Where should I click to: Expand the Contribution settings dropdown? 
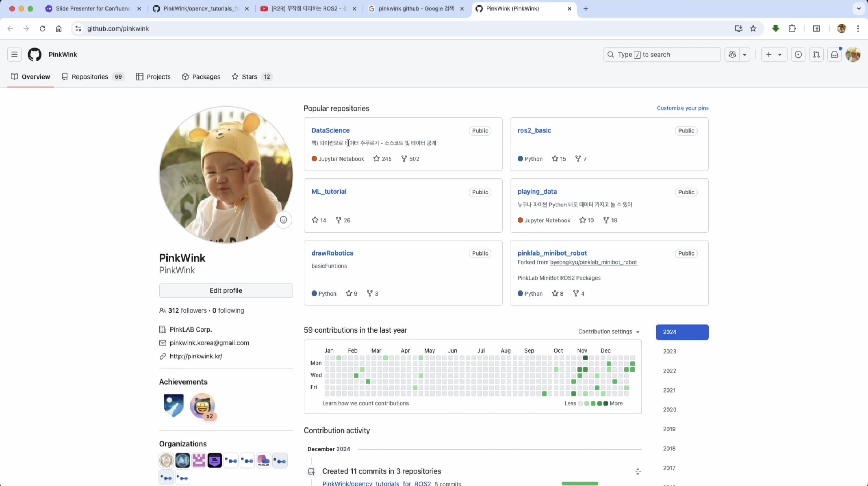point(609,332)
